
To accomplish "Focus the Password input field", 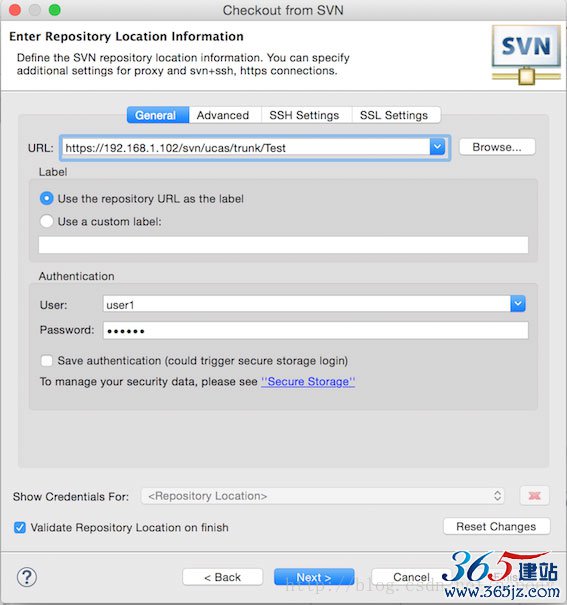I will pyautogui.click(x=316, y=331).
